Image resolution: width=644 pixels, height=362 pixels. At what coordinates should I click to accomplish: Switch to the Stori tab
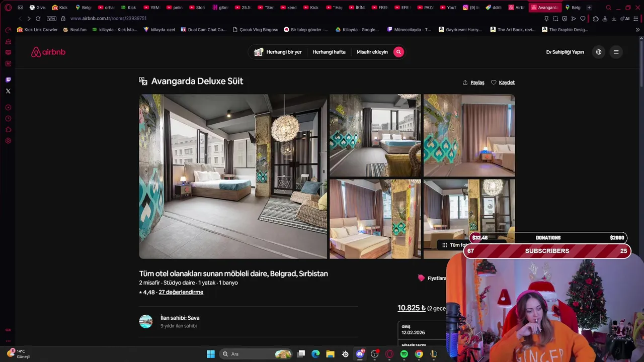[197, 8]
